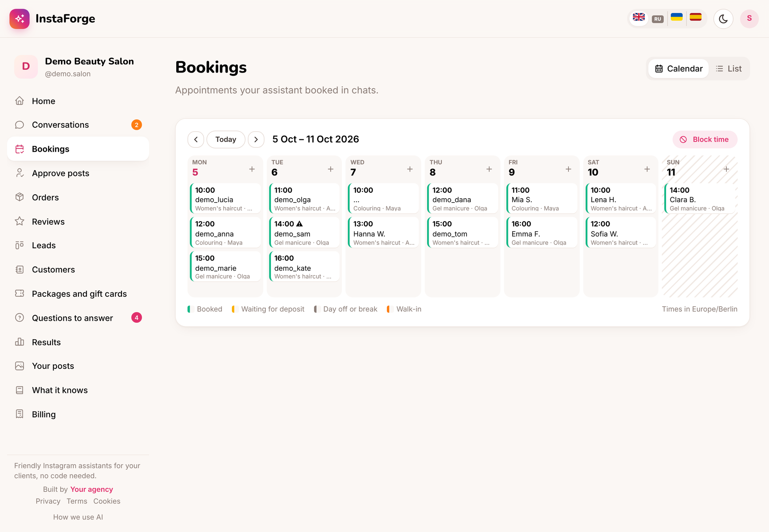Switch language to English flag
This screenshot has height=532, width=769.
(x=638, y=18)
